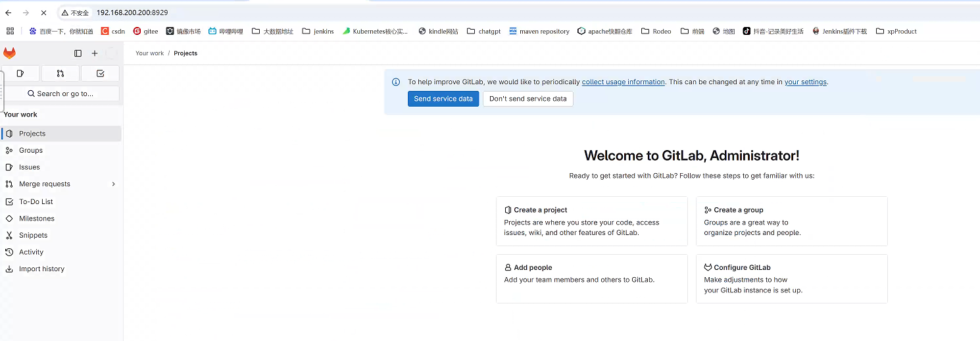The height and width of the screenshot is (341, 980).
Task: Click the stop loading X button
Action: tap(43, 13)
